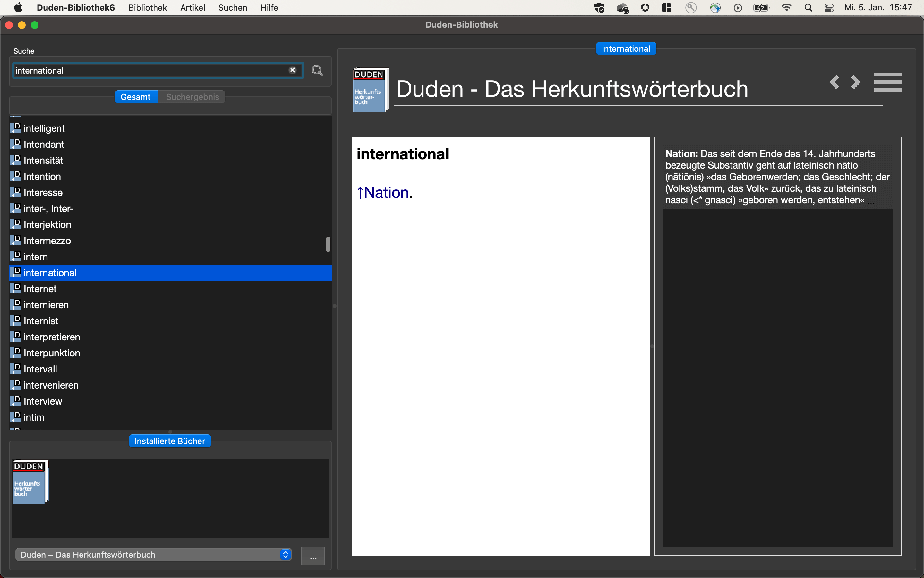Image resolution: width=924 pixels, height=578 pixels.
Task: Open the Hilfe menu
Action: 269,8
